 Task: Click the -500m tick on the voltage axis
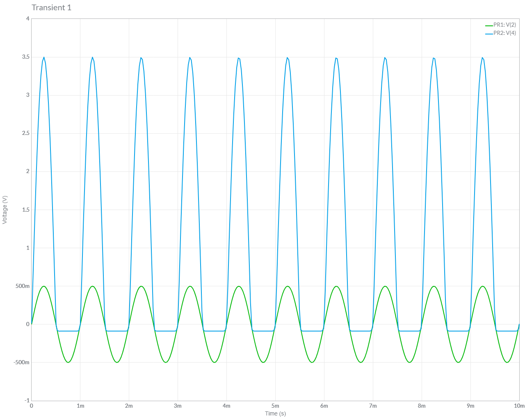click(21, 362)
